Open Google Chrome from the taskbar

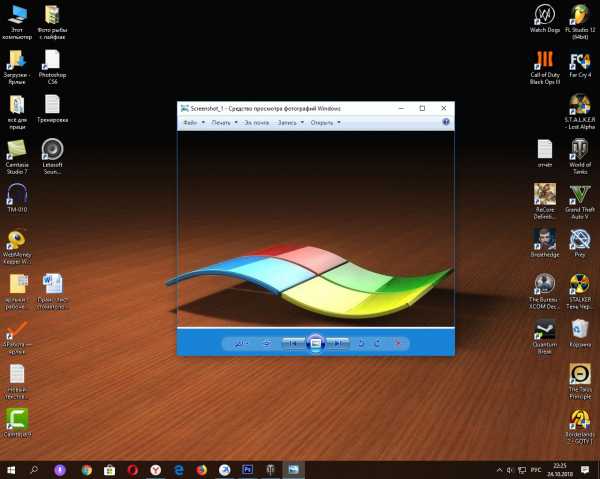(87, 468)
